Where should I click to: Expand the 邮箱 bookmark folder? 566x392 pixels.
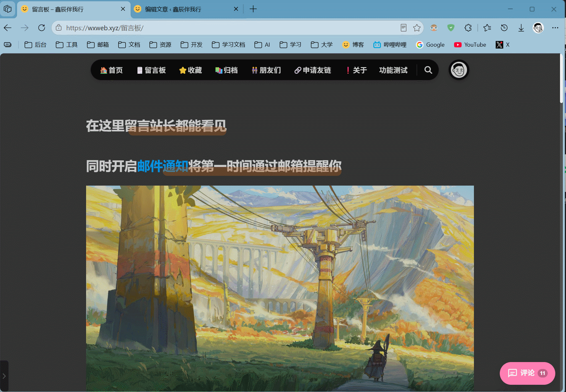click(98, 45)
